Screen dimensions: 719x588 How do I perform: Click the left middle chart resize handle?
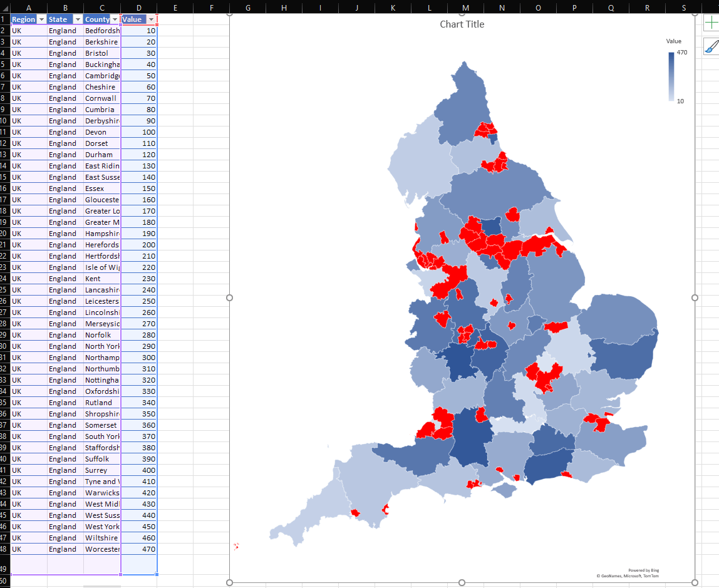pyautogui.click(x=230, y=298)
